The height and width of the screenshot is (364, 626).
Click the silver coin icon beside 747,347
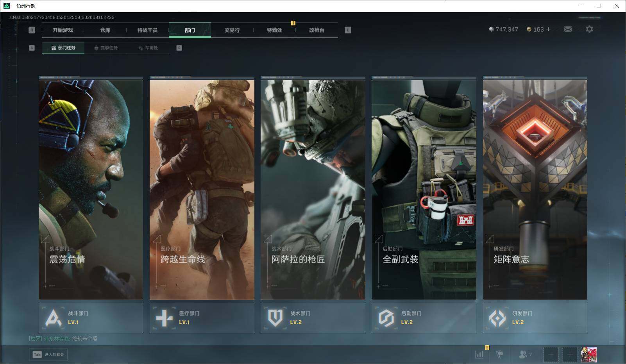click(x=491, y=29)
